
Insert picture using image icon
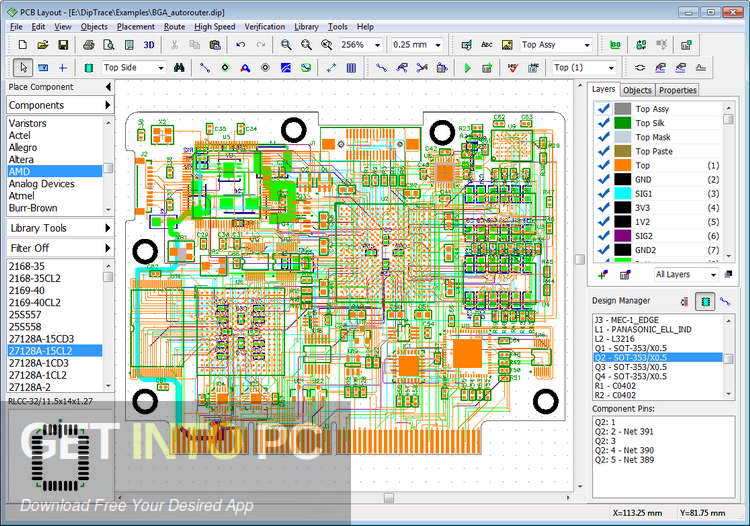click(507, 45)
